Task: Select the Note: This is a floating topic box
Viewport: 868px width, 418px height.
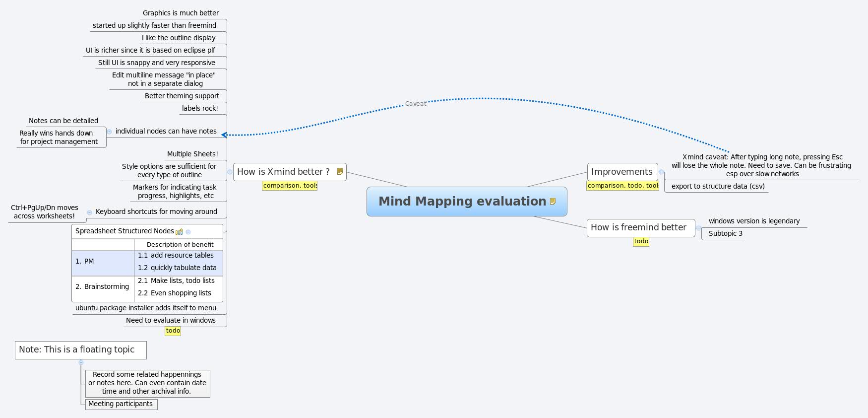Action: pyautogui.click(x=81, y=350)
